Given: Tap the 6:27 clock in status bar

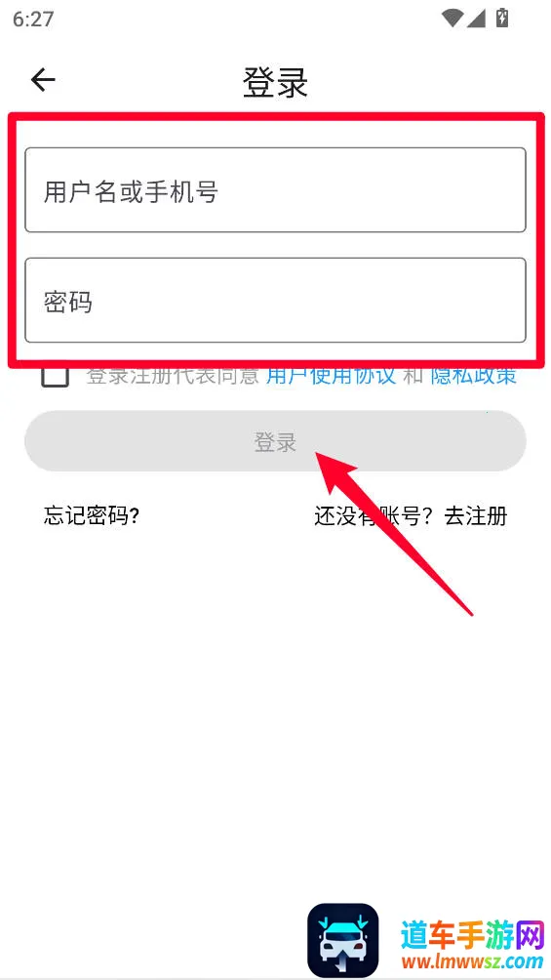Looking at the screenshot, I should pyautogui.click(x=32, y=19).
